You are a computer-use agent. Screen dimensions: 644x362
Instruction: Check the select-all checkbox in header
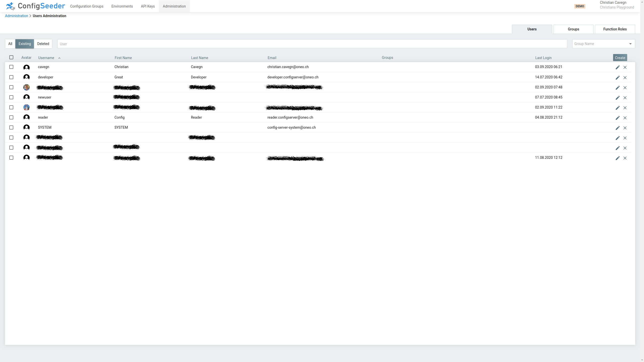pos(11,57)
